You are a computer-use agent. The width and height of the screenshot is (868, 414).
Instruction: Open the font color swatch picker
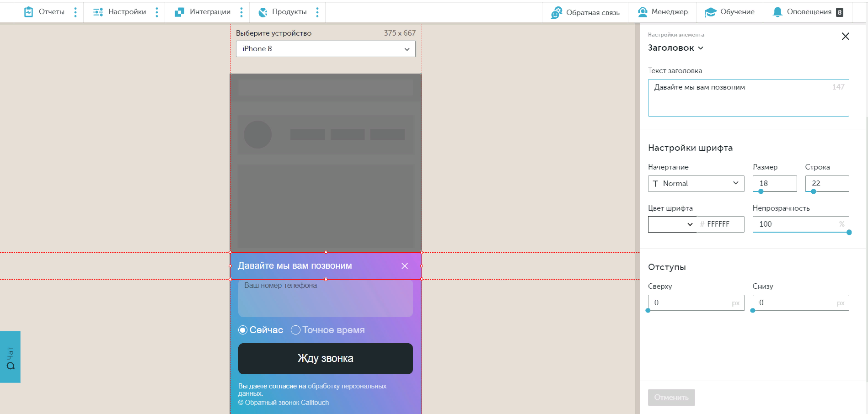[672, 224]
